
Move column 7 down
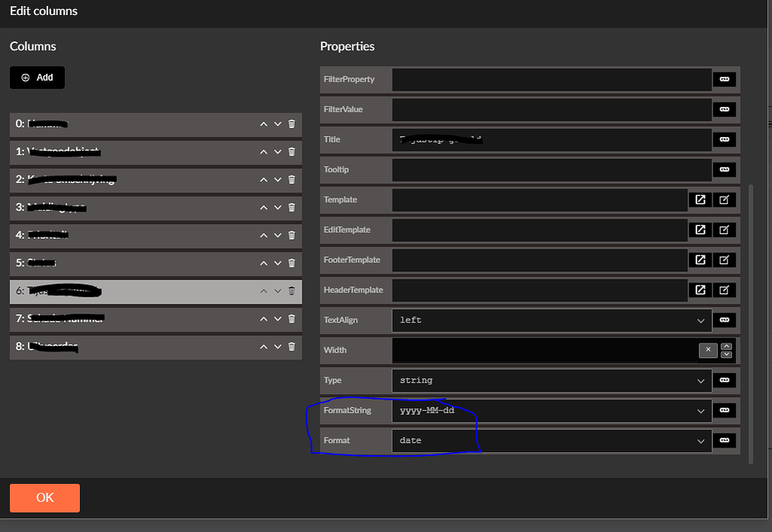coord(277,319)
